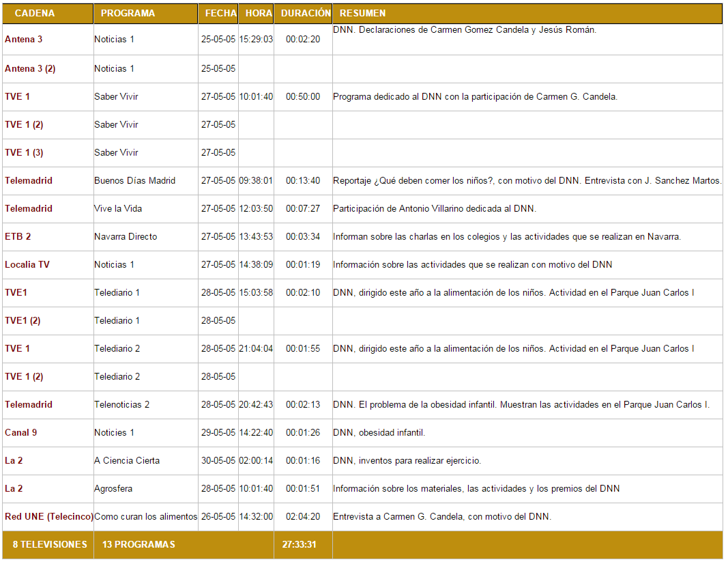The width and height of the screenshot is (728, 562).
Task: Open the Localia TV channel link
Action: pos(27,265)
